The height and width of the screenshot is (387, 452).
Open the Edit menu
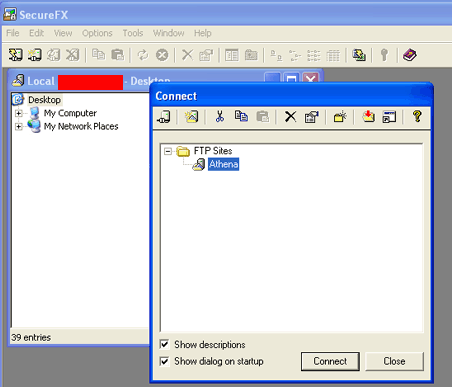(x=36, y=33)
